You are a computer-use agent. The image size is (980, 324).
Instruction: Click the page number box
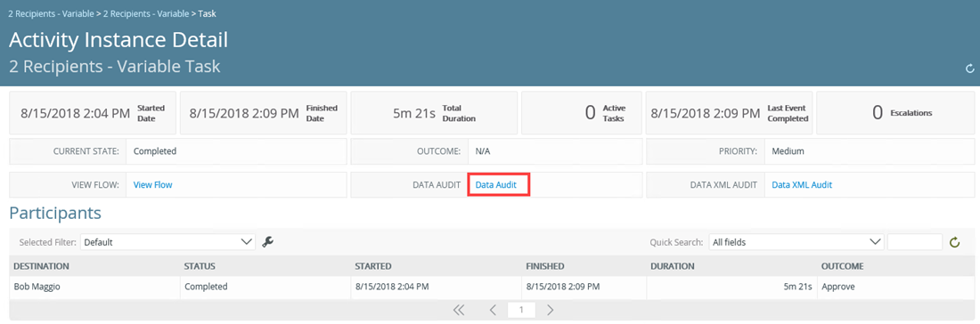click(521, 310)
